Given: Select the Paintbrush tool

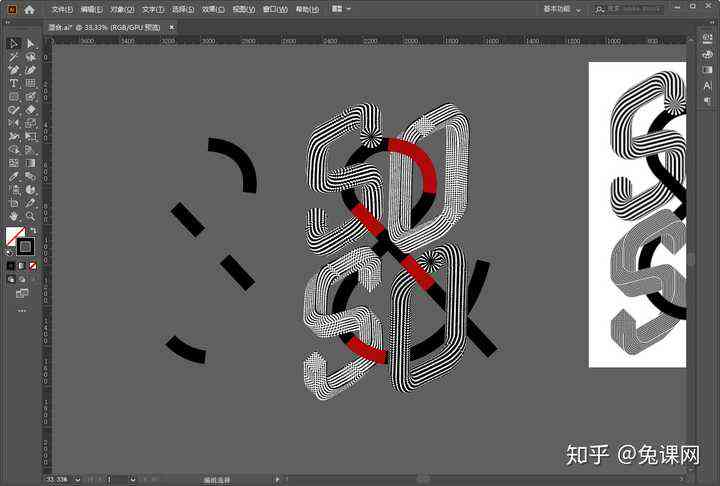Looking at the screenshot, I should point(30,96).
